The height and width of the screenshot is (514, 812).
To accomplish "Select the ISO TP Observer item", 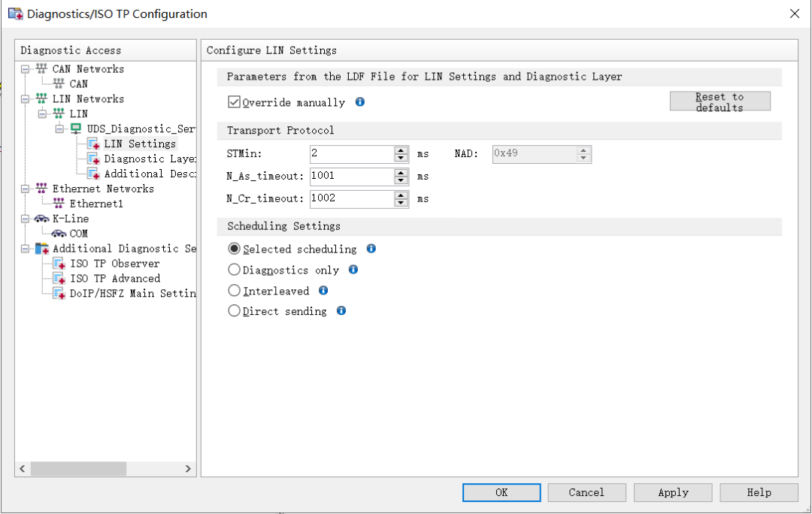I will pyautogui.click(x=114, y=264).
